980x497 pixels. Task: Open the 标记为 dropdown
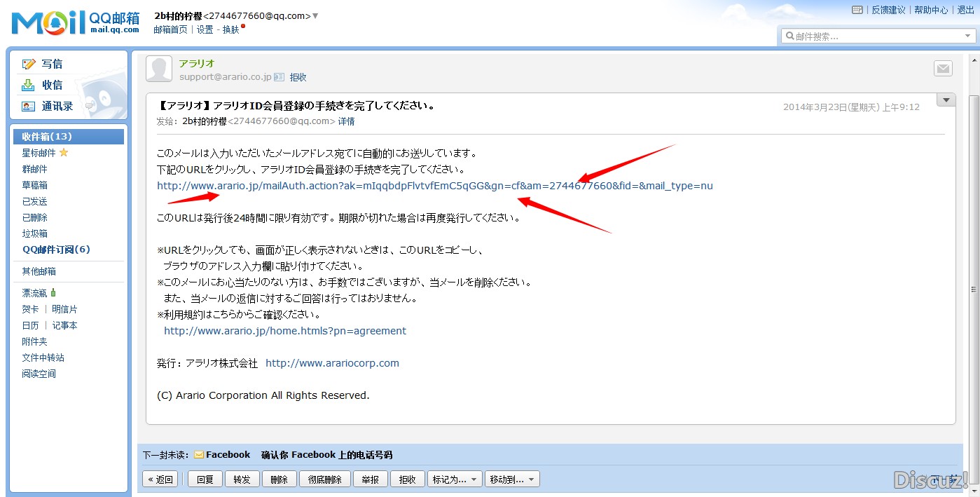click(x=455, y=479)
